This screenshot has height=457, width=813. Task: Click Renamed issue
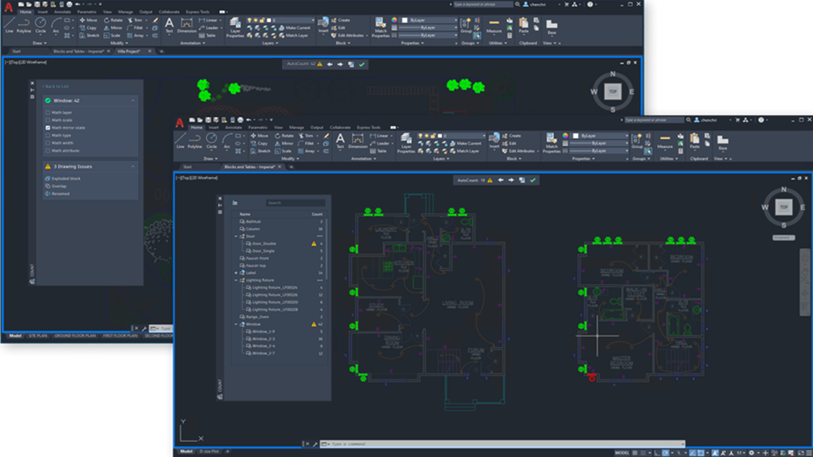tap(60, 193)
